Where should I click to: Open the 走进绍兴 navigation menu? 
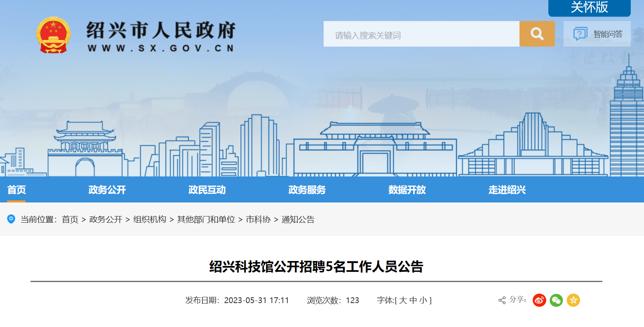pos(507,190)
